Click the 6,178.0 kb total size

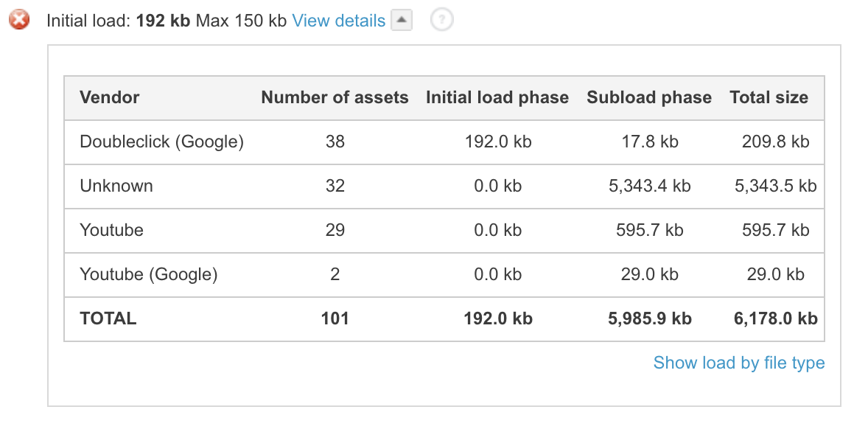775,318
